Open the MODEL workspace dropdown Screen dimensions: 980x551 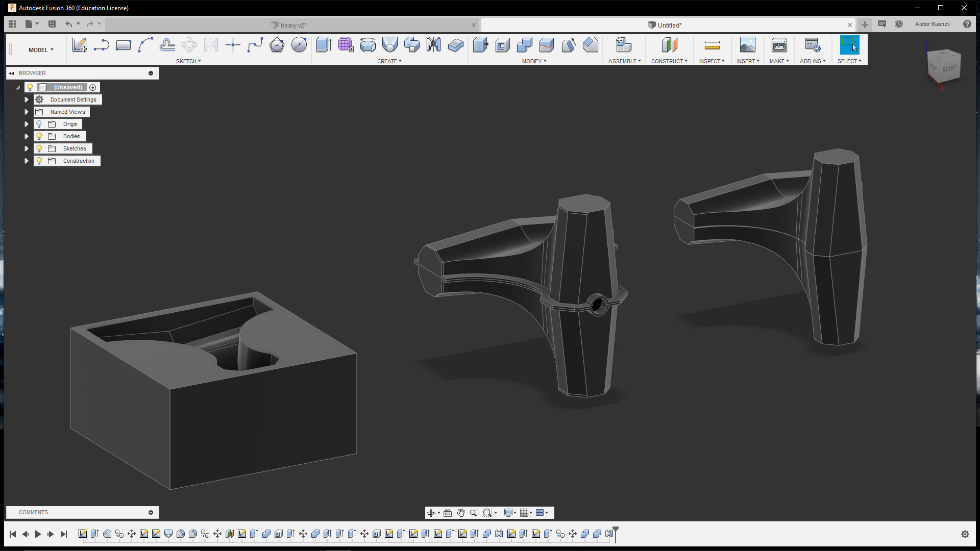coord(41,50)
